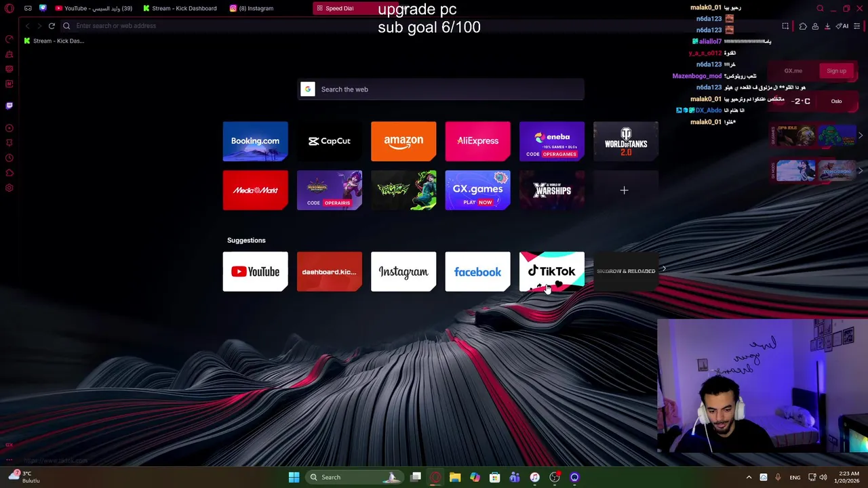Open Stream - Kick Das... bookmark
Image resolution: width=868 pixels, height=488 pixels.
(54, 41)
